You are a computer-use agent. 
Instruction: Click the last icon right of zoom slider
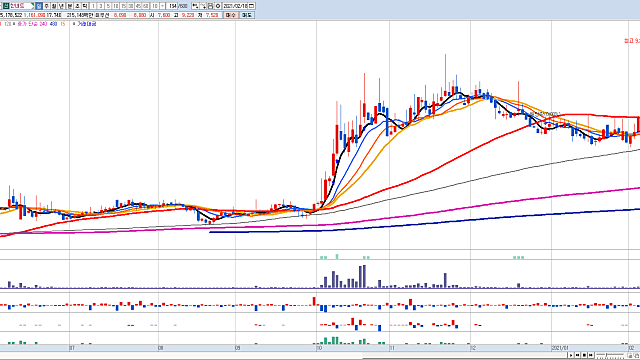click(636, 355)
